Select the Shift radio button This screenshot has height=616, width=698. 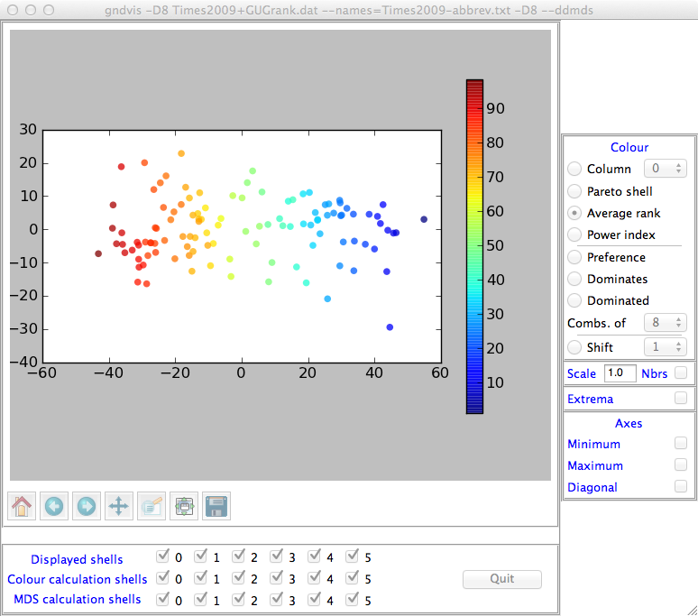coord(574,347)
